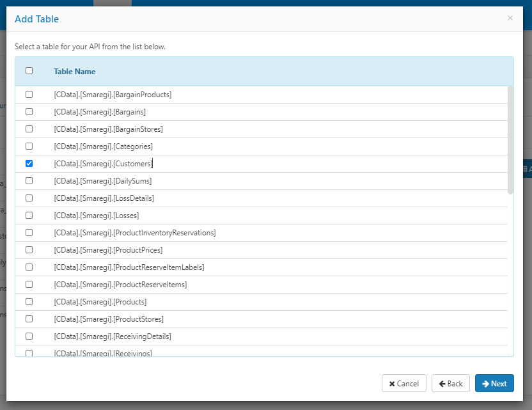Click Next to continue
The width and height of the screenshot is (532, 410).
tap(494, 383)
